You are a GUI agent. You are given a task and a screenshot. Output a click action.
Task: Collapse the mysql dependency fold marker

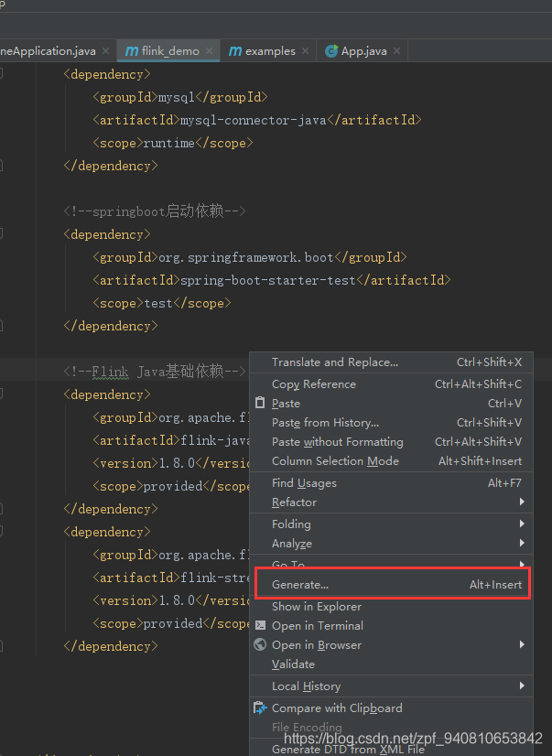click(x=1, y=73)
